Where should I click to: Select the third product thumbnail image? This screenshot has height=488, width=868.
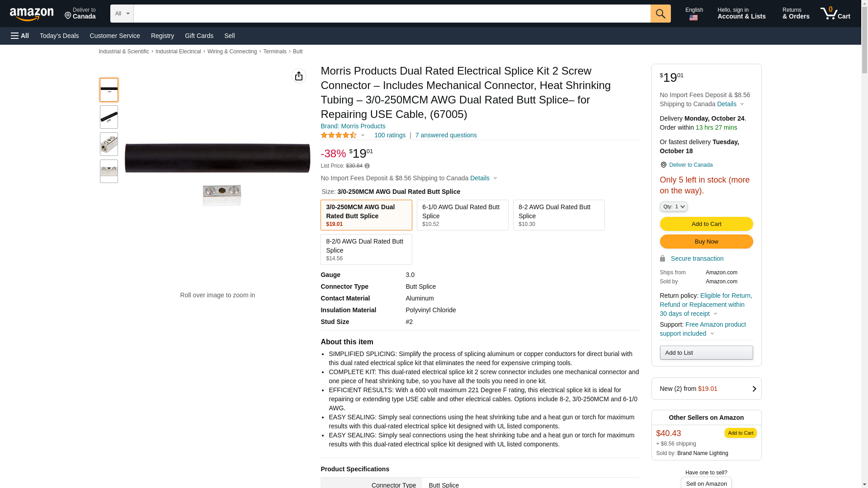click(109, 144)
